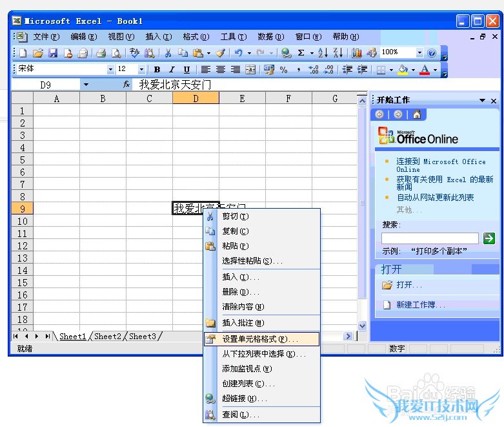
Task: Toggle Italic formatting
Action: click(172, 70)
